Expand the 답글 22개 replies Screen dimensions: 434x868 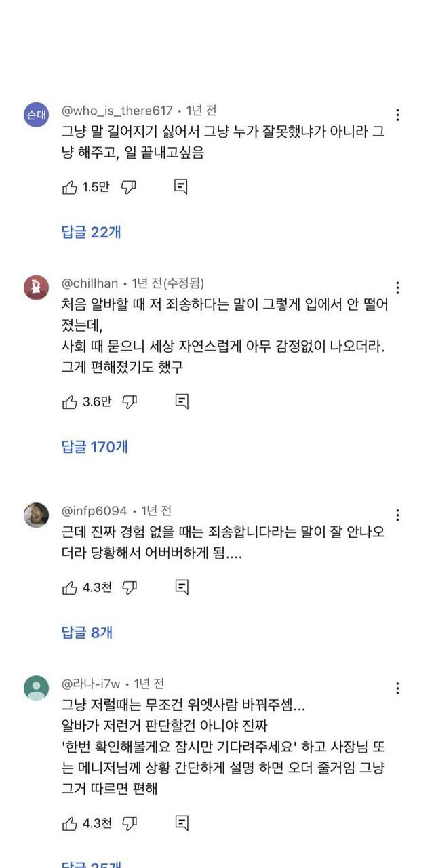point(92,233)
